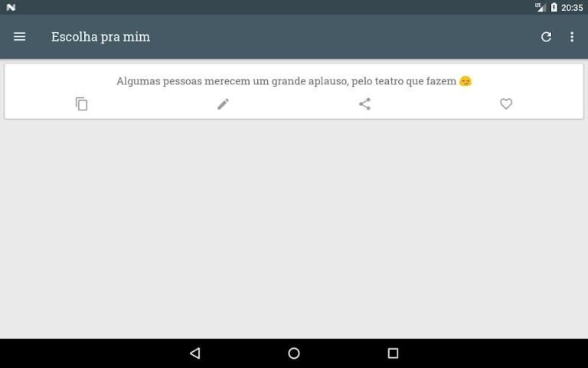
Task: Favorite the quote with the heart icon
Action: pos(506,104)
